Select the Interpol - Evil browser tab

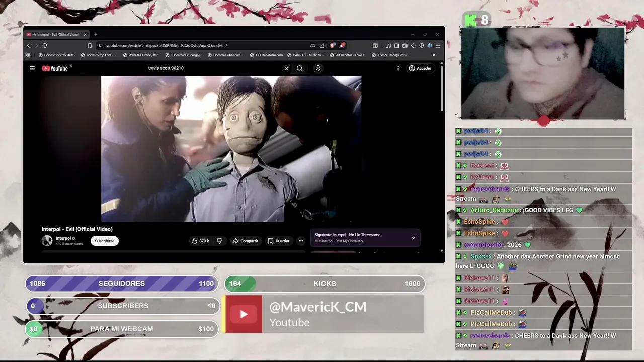[x=56, y=34]
